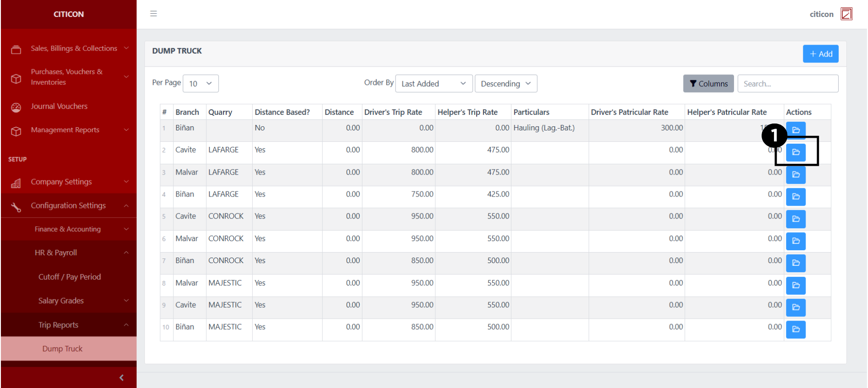
Task: Open Journal Vouchers from the sidebar
Action: (59, 107)
